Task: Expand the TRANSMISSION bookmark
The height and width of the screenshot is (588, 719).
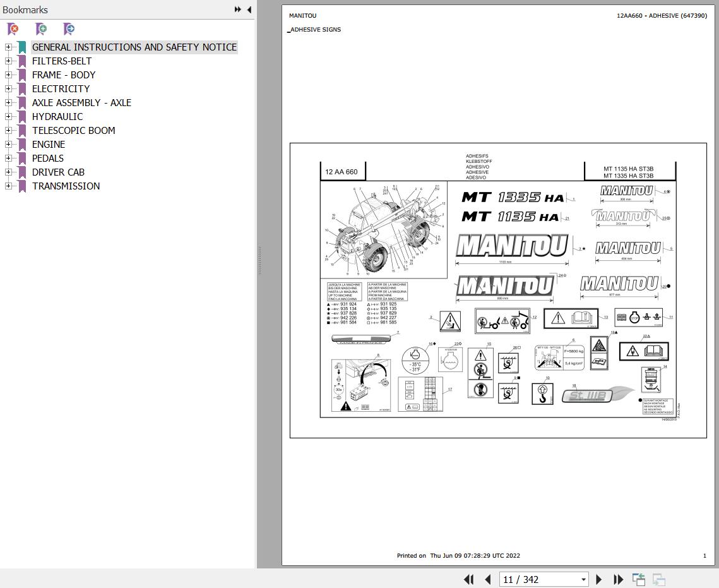Action: click(x=7, y=186)
